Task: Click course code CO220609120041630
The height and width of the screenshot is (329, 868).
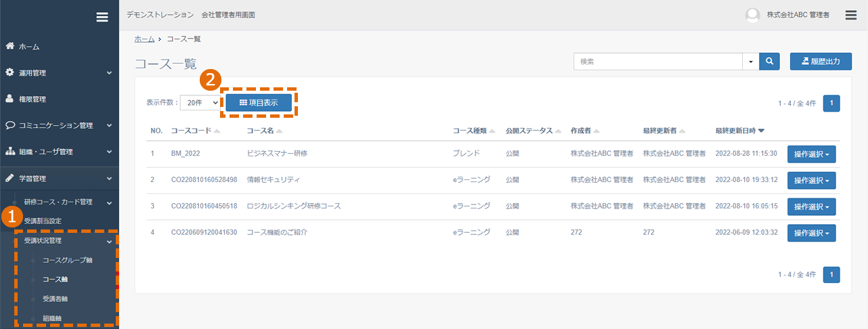Action: pos(204,232)
